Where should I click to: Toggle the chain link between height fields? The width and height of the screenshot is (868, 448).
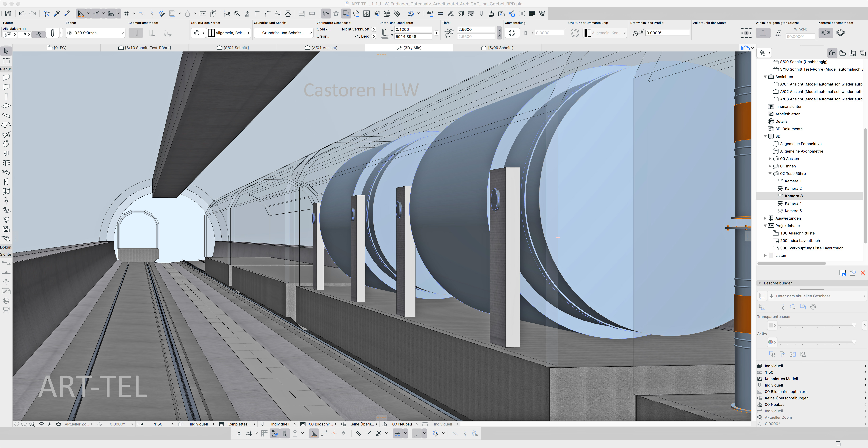point(499,33)
